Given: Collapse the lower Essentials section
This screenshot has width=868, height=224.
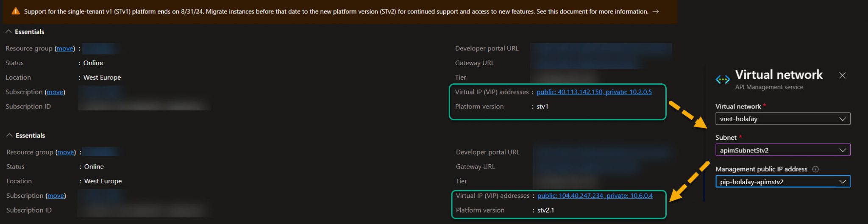Looking at the screenshot, I should [x=9, y=136].
